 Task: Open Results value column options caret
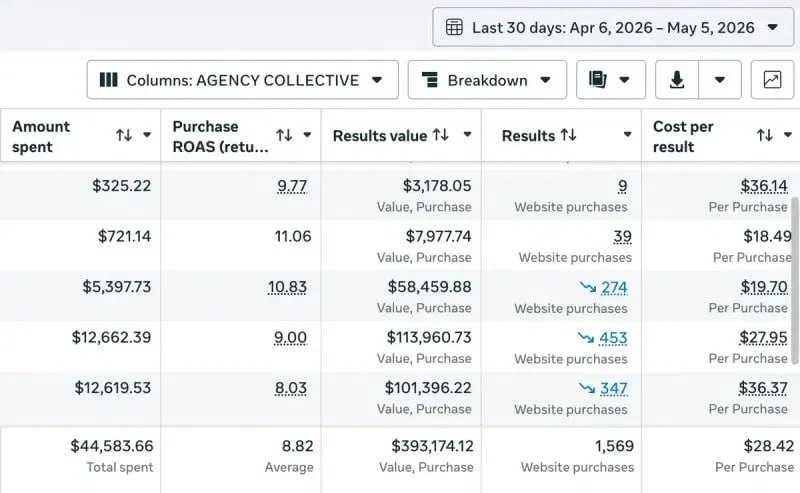467,135
